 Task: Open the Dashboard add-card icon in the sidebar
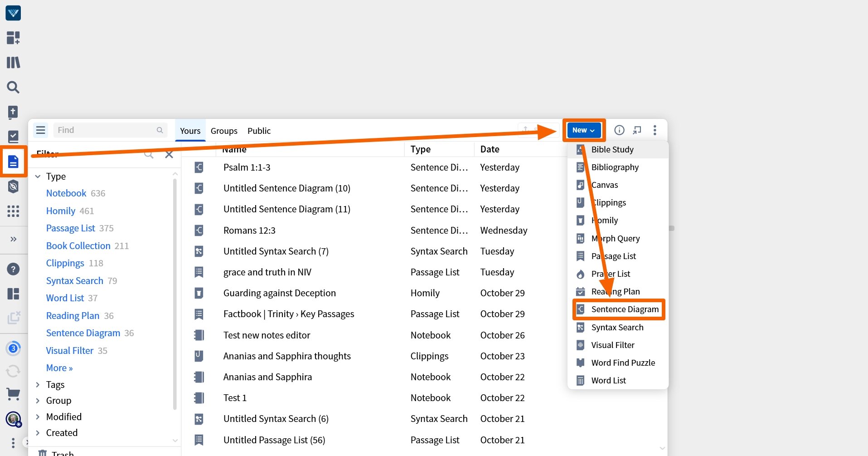(13, 38)
